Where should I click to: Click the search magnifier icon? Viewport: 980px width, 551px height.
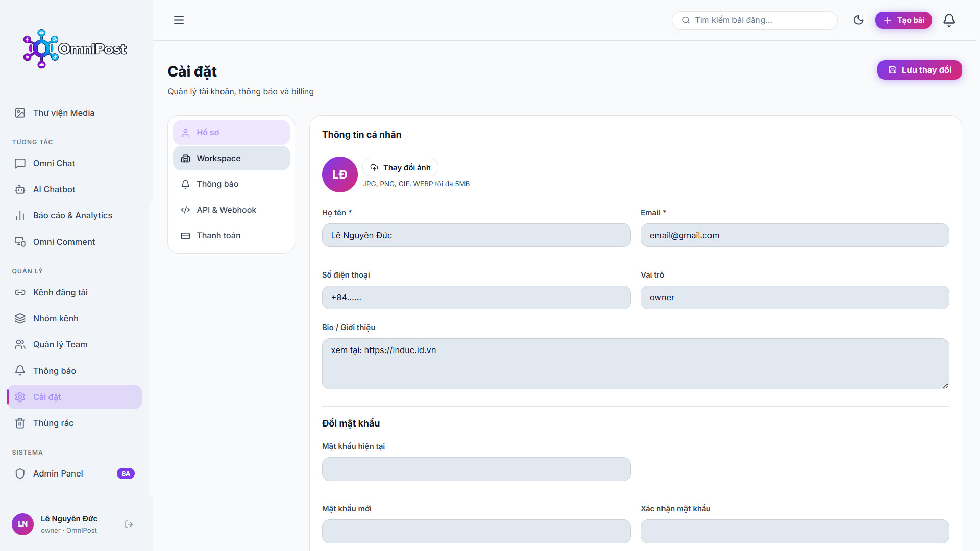tap(686, 20)
